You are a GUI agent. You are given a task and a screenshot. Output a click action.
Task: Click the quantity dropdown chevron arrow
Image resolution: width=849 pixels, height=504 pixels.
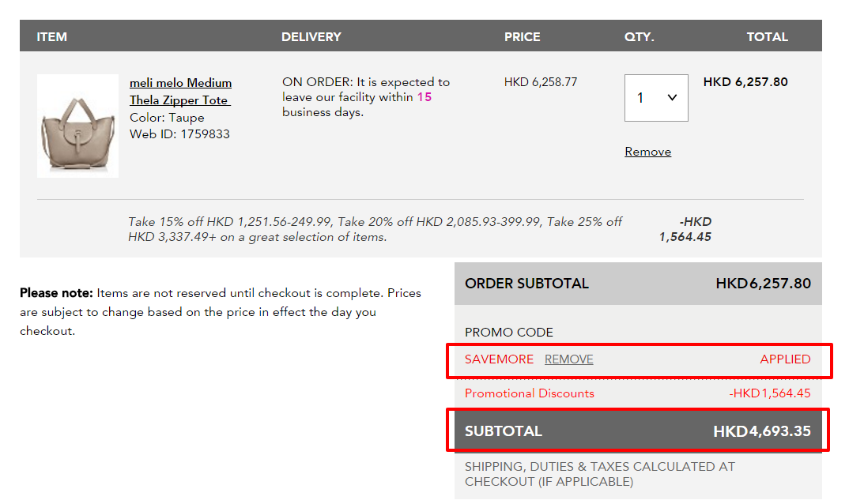point(672,97)
